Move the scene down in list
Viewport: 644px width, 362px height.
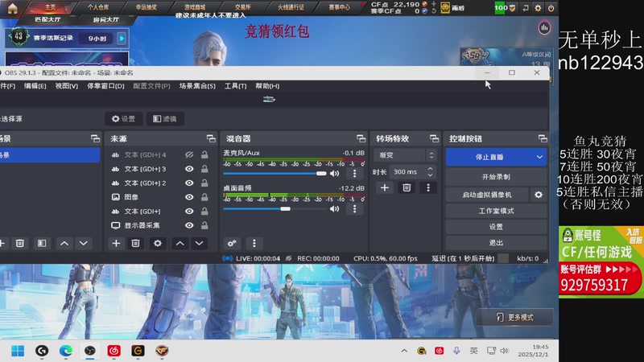click(84, 244)
